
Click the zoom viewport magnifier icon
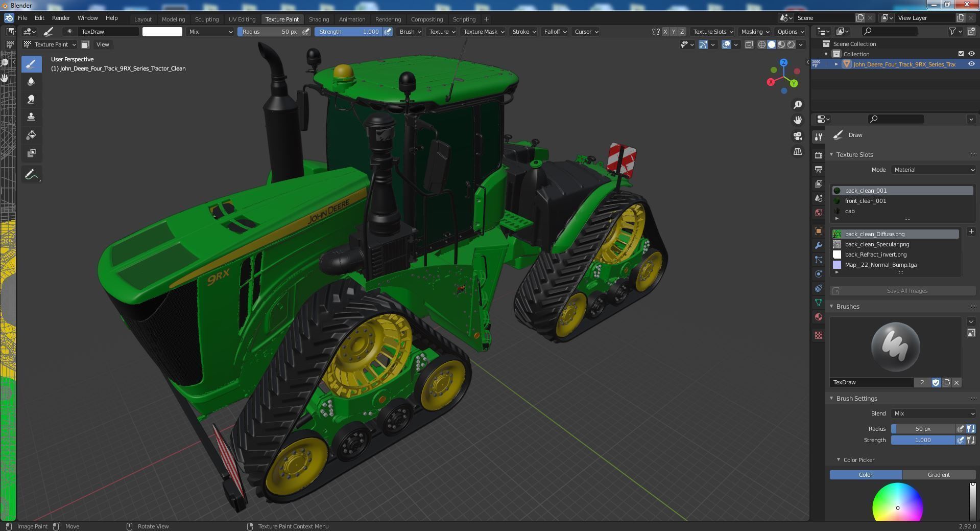[798, 105]
